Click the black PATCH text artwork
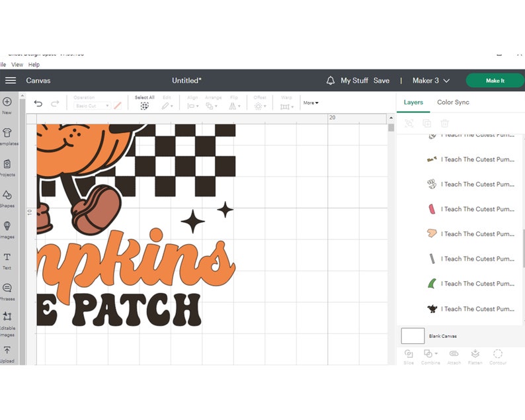Viewport: 525px width, 420px height. click(137, 310)
